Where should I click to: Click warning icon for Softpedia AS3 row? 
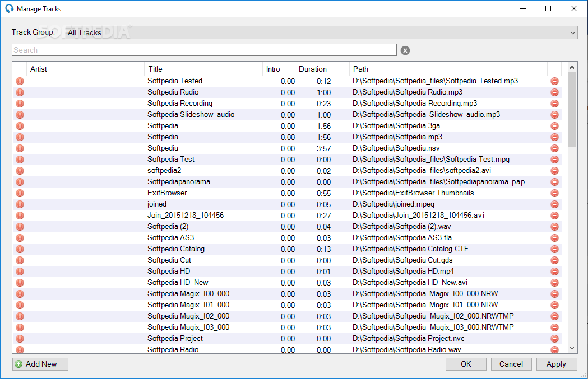pos(20,238)
